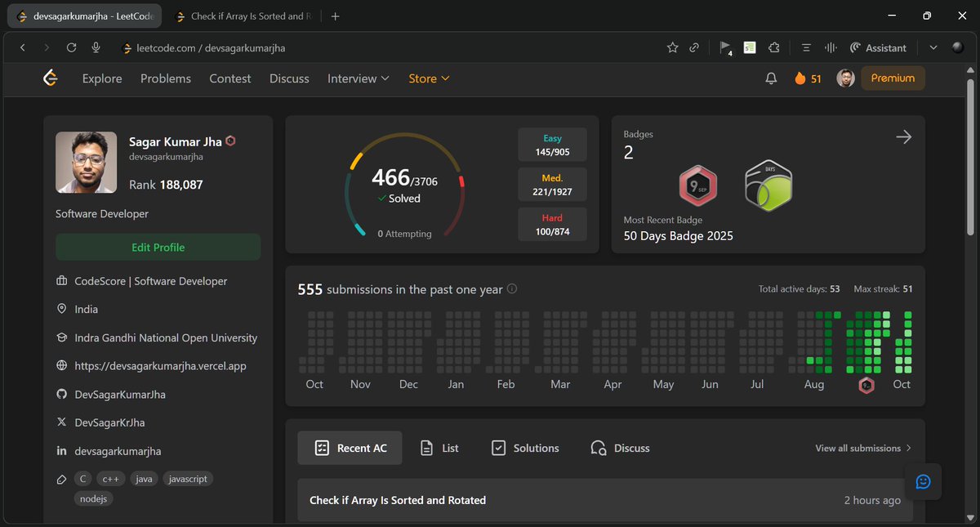Click the Edit Profile button
The width and height of the screenshot is (980, 527).
point(158,247)
